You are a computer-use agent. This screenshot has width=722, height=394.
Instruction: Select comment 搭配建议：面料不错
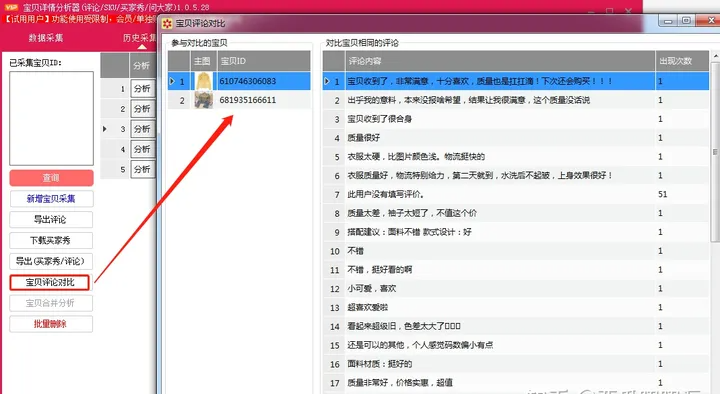516,232
